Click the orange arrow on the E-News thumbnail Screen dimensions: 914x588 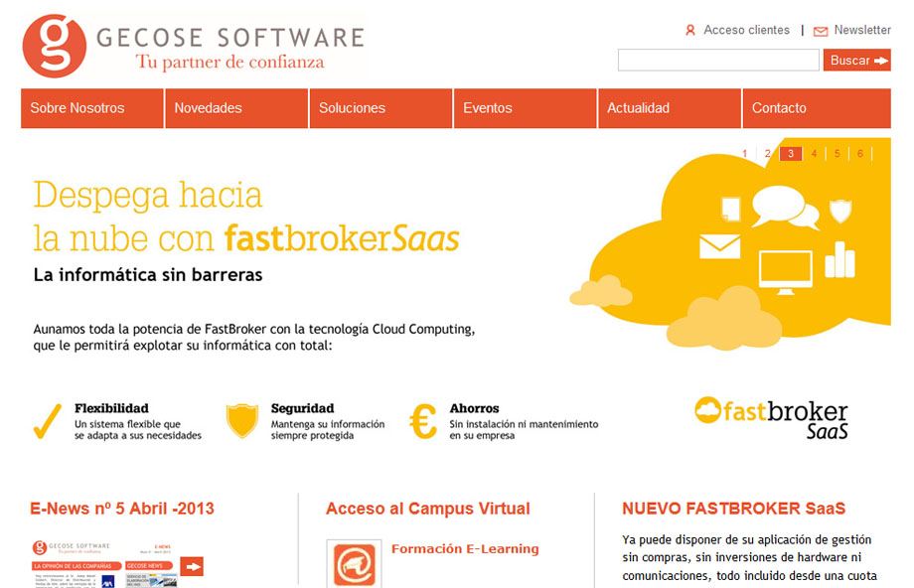click(x=193, y=566)
